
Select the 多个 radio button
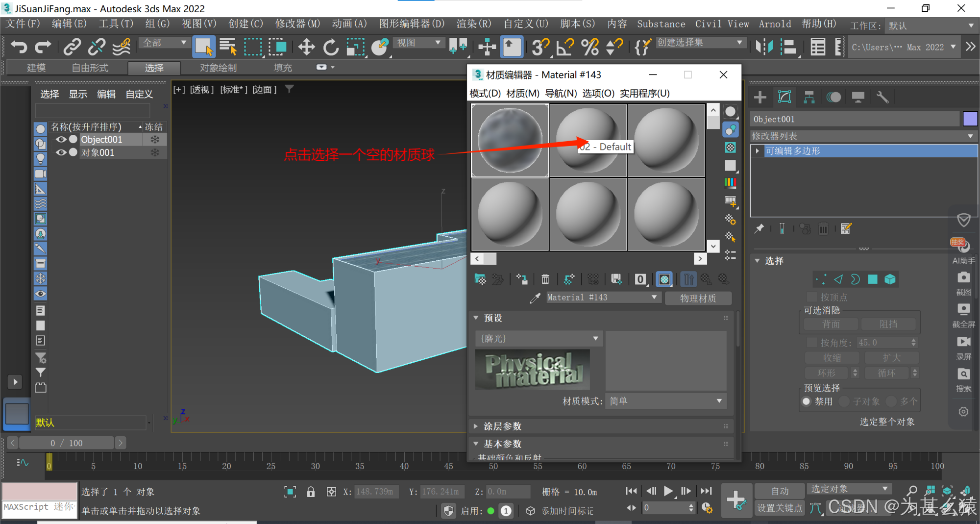pyautogui.click(x=891, y=401)
